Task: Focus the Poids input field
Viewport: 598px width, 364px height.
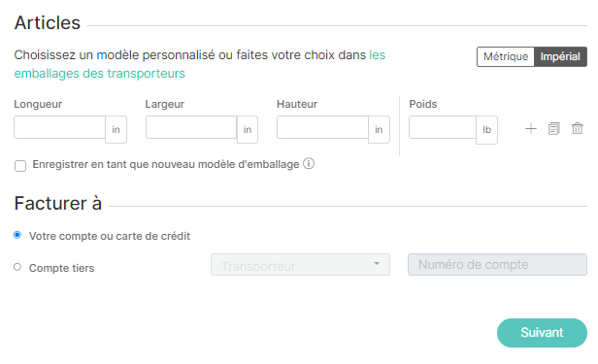Action: click(x=443, y=127)
